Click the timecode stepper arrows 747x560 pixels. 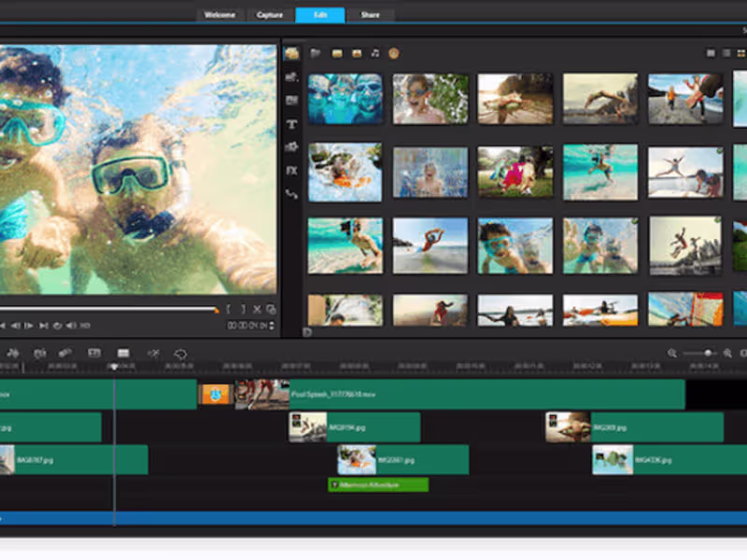[273, 326]
